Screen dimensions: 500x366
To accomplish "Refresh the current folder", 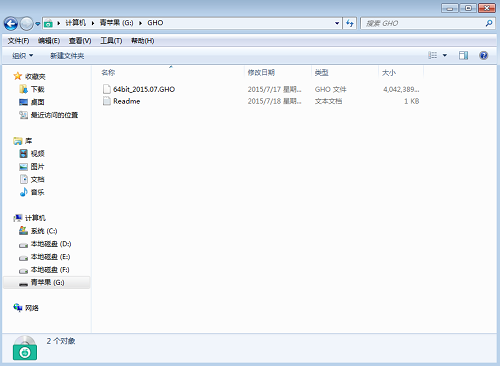I will [350, 23].
